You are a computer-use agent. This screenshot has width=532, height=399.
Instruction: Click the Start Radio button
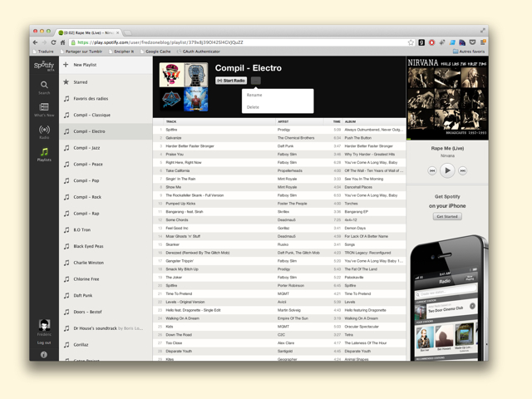[x=231, y=81]
